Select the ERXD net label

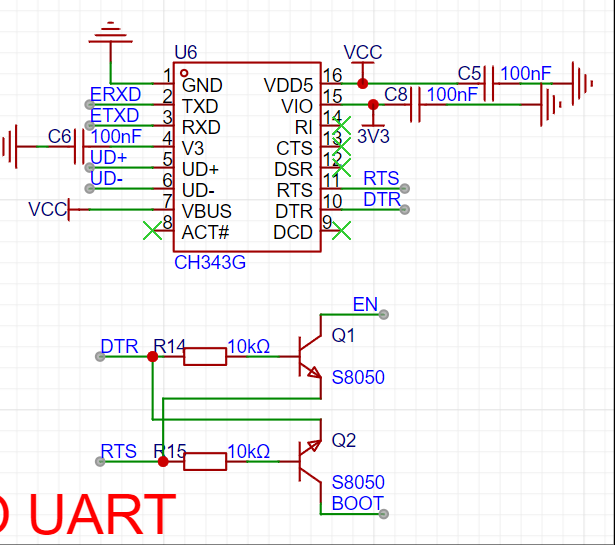pos(115,94)
